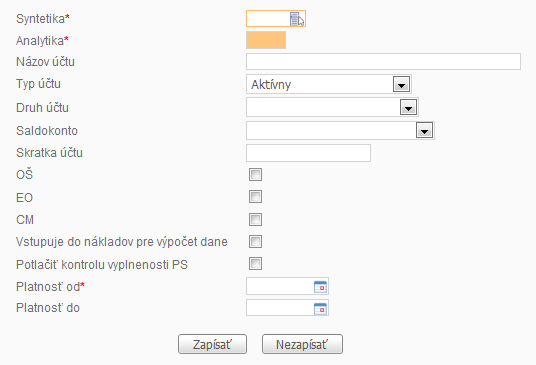The width and height of the screenshot is (536, 365).
Task: Click the Zapísať button
Action: point(212,344)
